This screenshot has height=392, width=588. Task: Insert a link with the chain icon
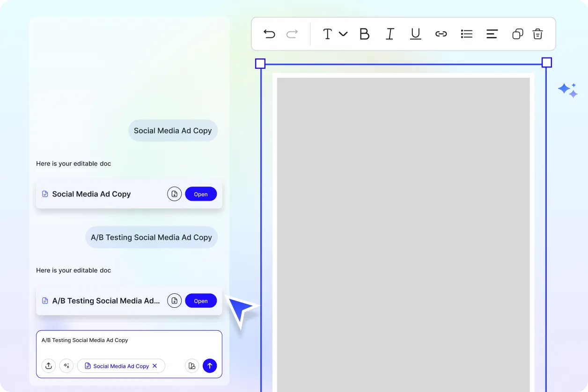[x=441, y=34]
